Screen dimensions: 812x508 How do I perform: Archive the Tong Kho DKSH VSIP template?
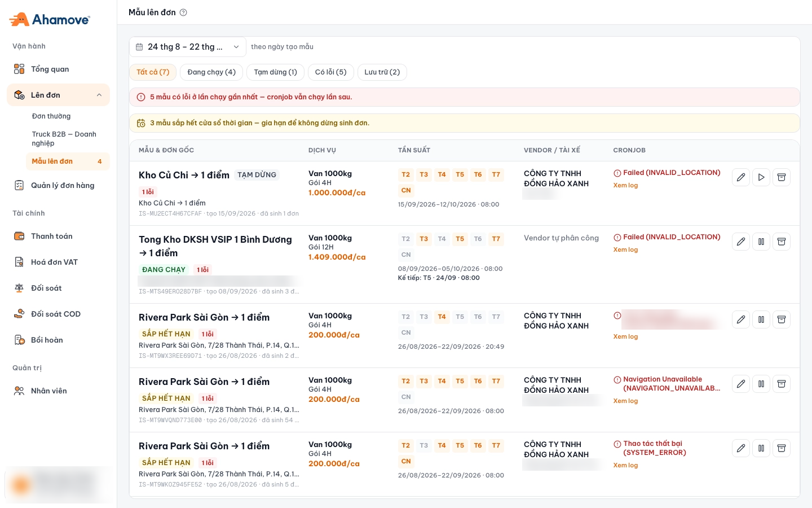782,242
